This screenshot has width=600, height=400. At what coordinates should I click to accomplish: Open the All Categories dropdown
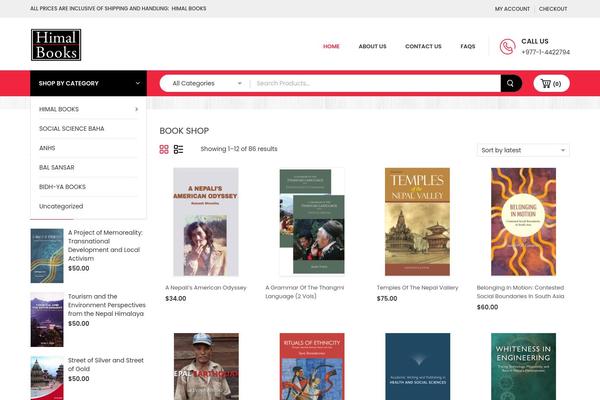tap(207, 83)
